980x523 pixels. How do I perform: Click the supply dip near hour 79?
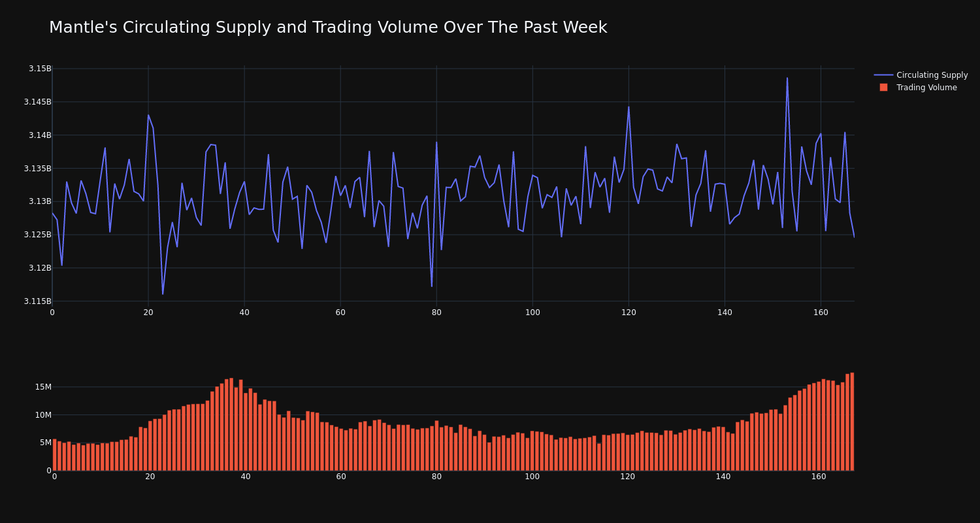coord(431,286)
